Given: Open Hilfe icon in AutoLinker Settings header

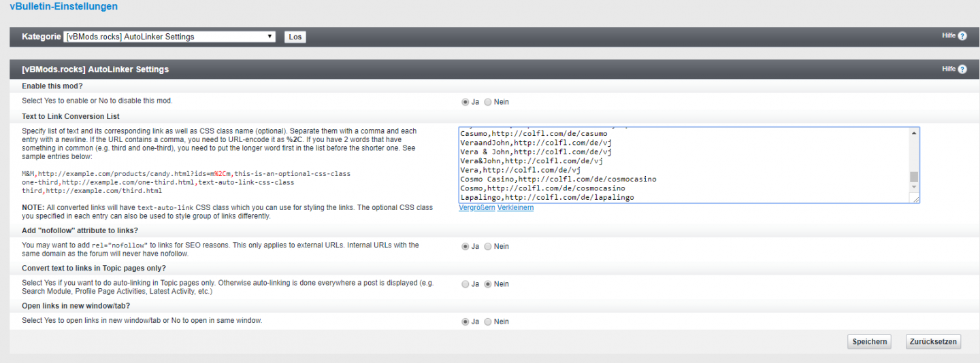Looking at the screenshot, I should [962, 69].
